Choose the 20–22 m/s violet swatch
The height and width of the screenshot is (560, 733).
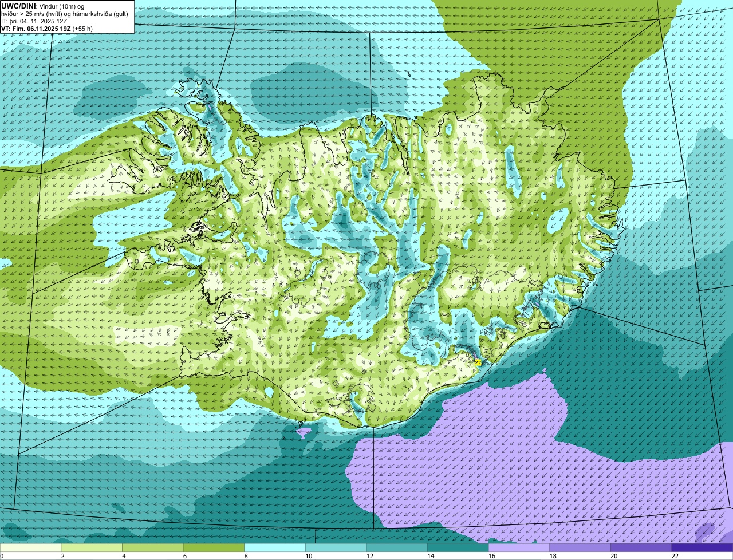click(641, 547)
